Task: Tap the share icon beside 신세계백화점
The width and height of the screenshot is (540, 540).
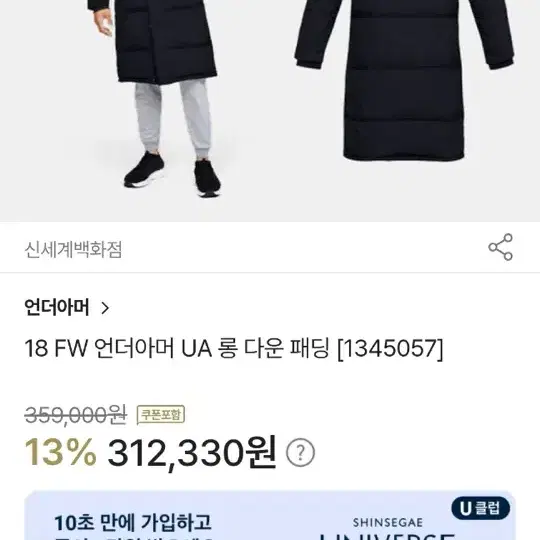Action: tap(500, 247)
